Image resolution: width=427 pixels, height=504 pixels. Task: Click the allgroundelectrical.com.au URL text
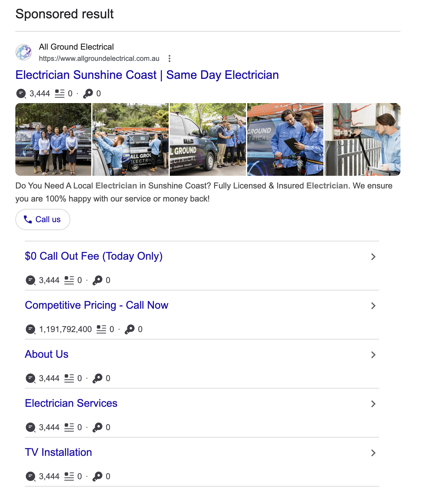pos(99,58)
